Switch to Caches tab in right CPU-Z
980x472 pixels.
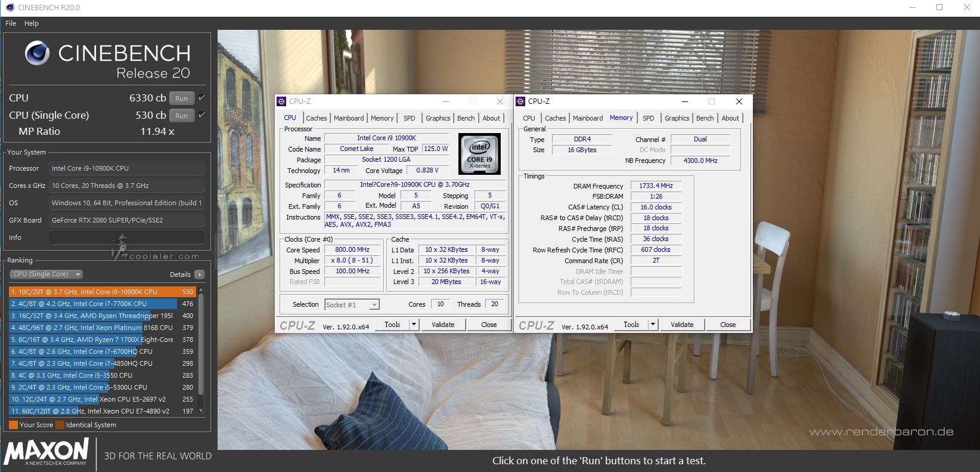[556, 118]
